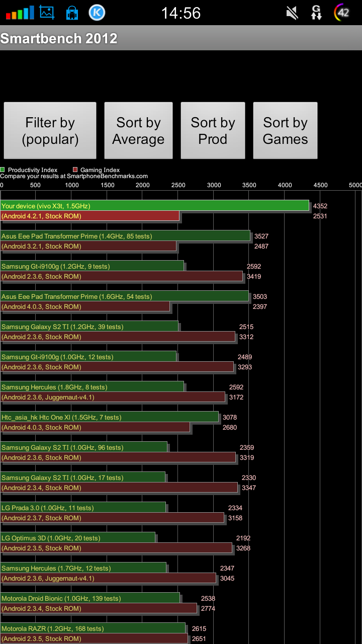The width and height of the screenshot is (362, 644).
Task: Select Asus Eee Pad Transformer Prime 1.6GHz bar
Action: (x=125, y=296)
